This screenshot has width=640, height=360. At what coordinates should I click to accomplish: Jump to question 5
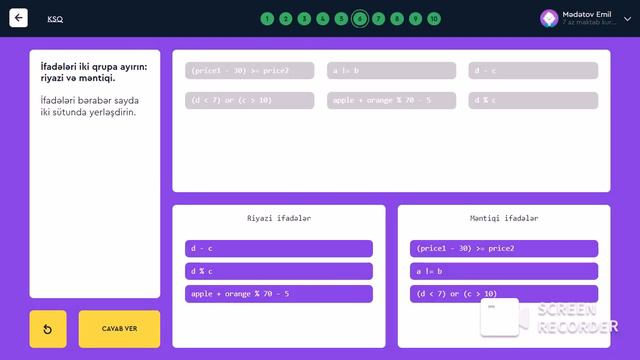pyautogui.click(x=341, y=19)
